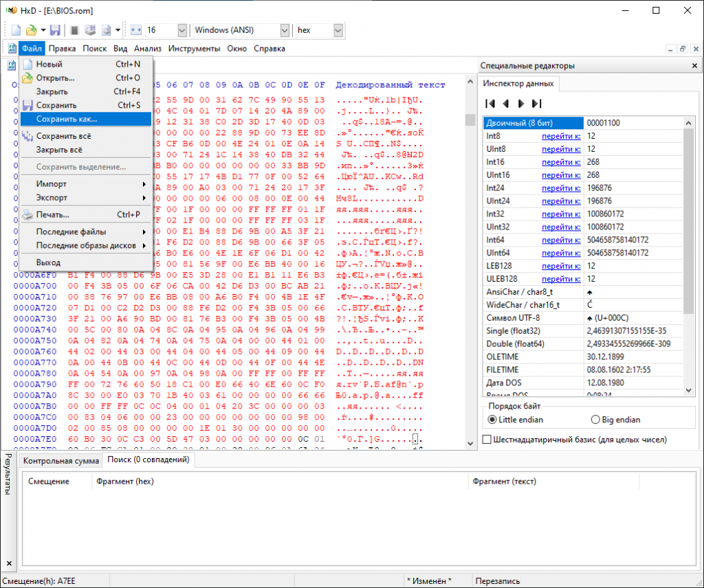Click перейти к link for Int24
The image size is (704, 588).
561,188
